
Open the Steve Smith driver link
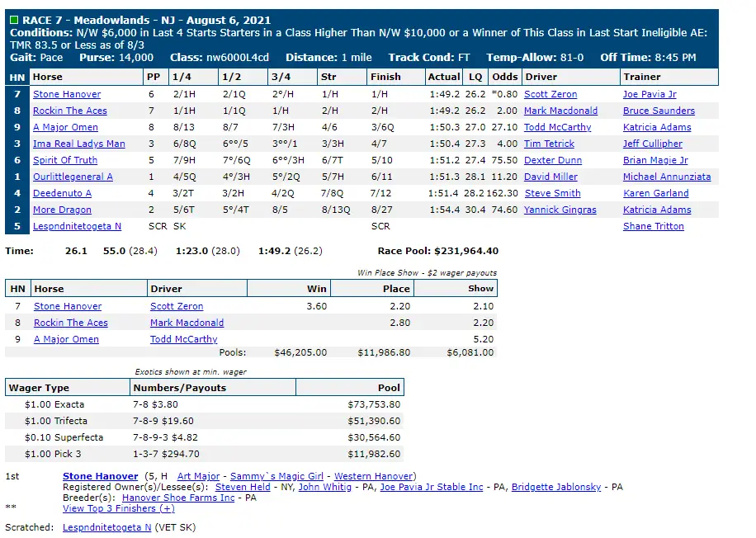point(552,193)
